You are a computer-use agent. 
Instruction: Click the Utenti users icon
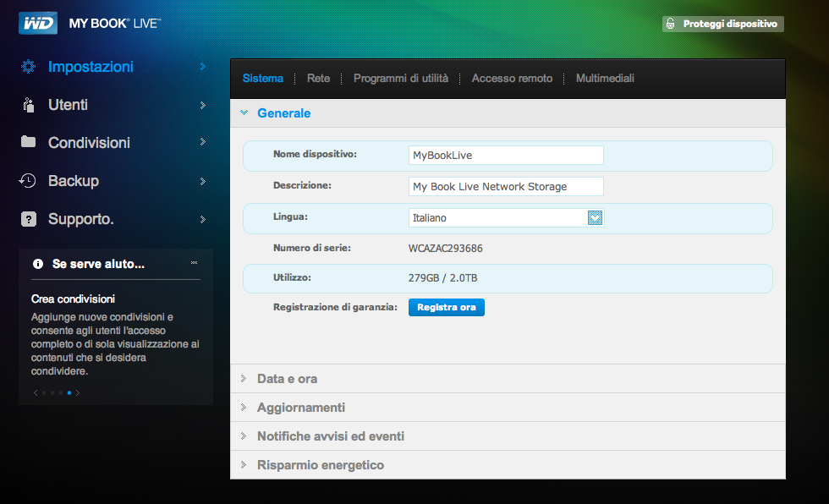click(28, 105)
